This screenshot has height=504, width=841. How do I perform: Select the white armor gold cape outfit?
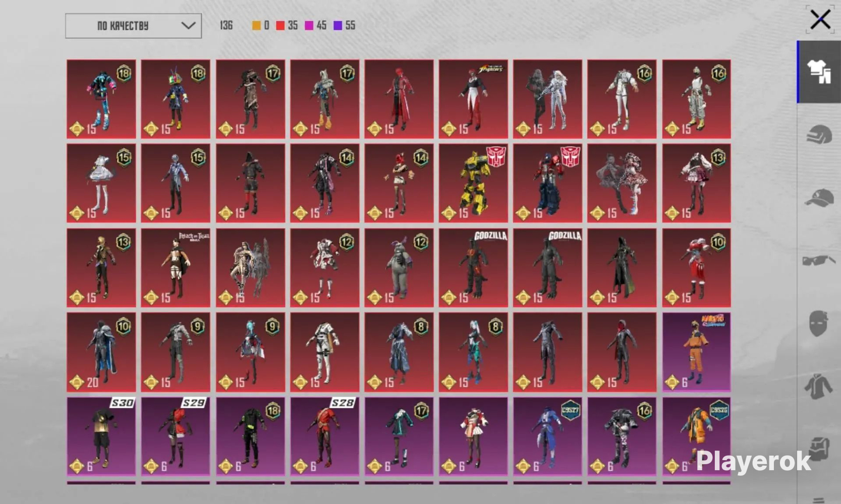click(324, 352)
